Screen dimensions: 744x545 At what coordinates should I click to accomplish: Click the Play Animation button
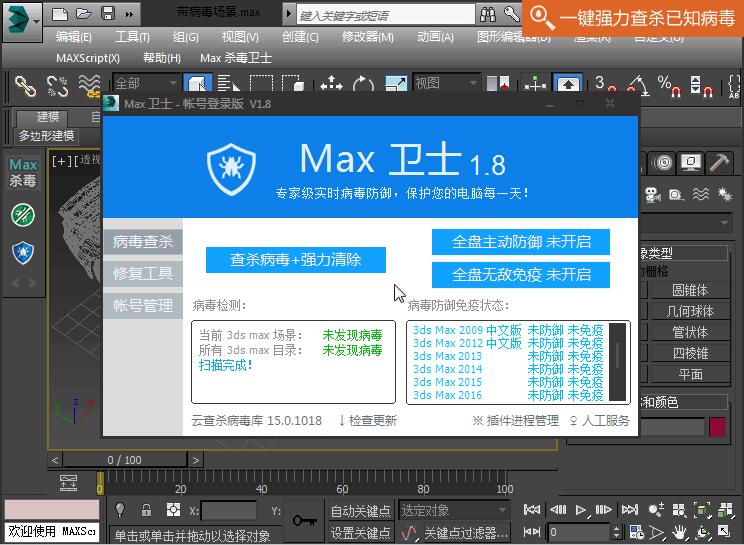click(x=581, y=510)
